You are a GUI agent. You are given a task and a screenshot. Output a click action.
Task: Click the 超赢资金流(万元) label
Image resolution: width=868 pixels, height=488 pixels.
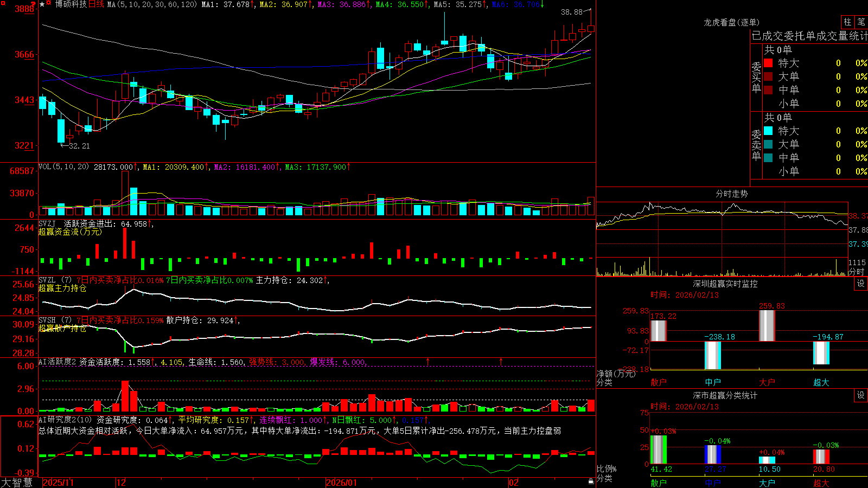pos(70,232)
